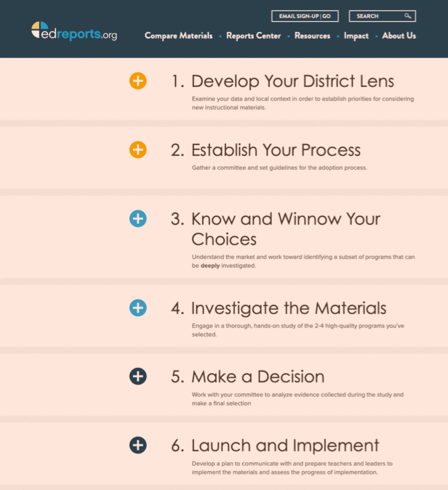Expand Launch and Implement plus icon
The height and width of the screenshot is (490, 448).
[138, 445]
